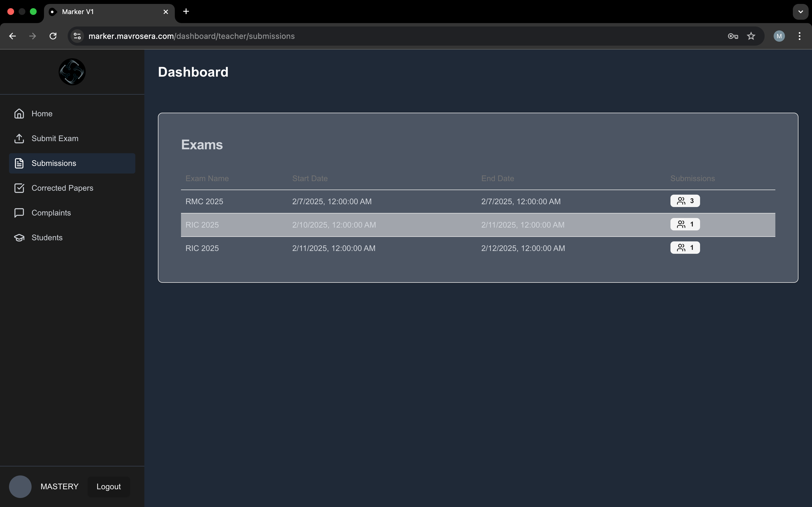Click the Home house icon in sidebar
Viewport: 812px width, 507px height.
(x=19, y=114)
